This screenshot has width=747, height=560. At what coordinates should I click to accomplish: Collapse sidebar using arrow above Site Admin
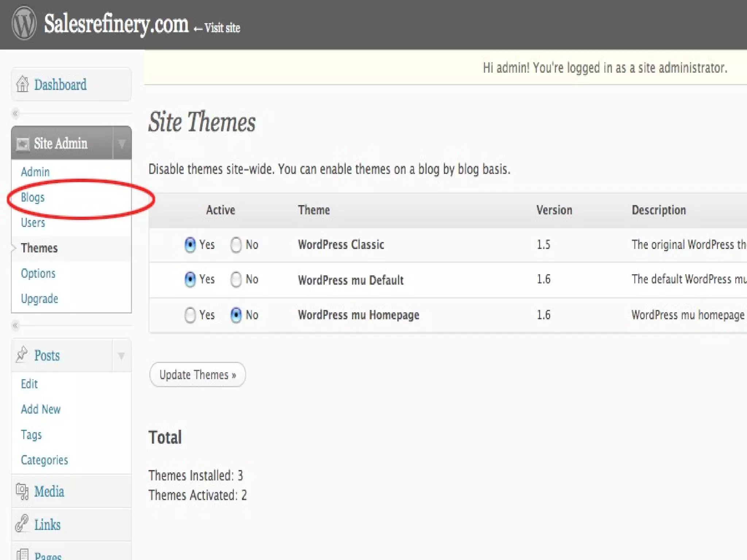[x=15, y=114]
